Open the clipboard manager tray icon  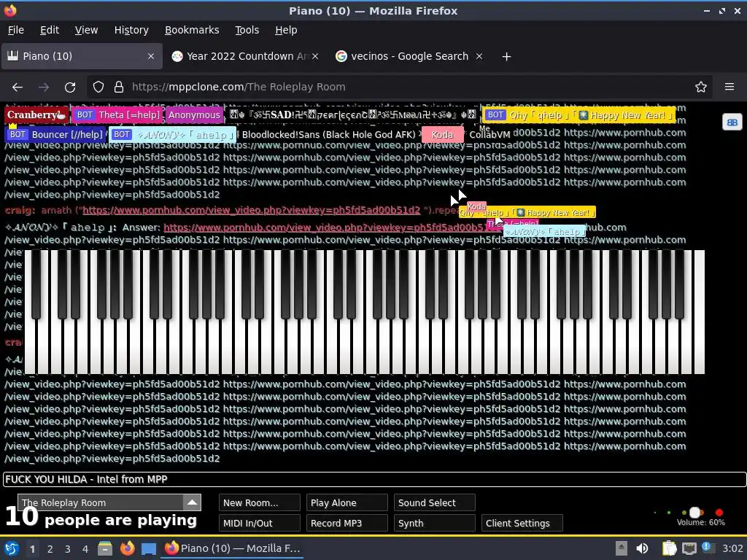tap(669, 548)
